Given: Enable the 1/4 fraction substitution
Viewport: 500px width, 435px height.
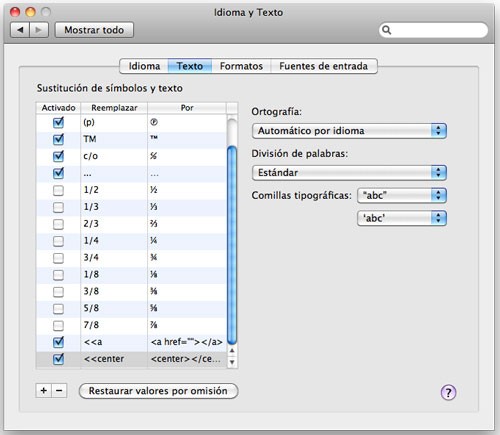Looking at the screenshot, I should pos(58,241).
